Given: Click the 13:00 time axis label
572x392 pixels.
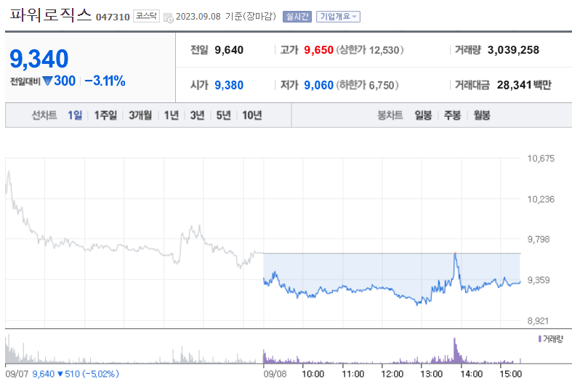Looking at the screenshot, I should pos(432,374).
